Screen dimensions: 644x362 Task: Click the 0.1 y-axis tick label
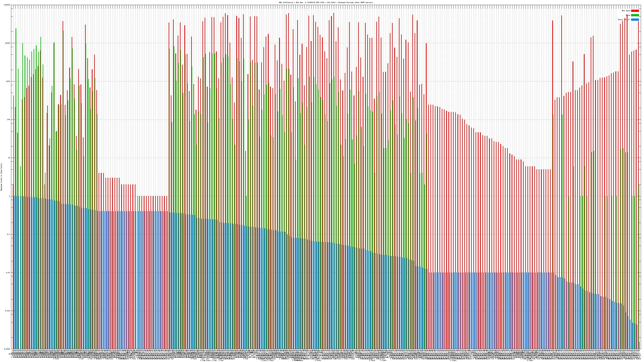[x=8, y=234]
